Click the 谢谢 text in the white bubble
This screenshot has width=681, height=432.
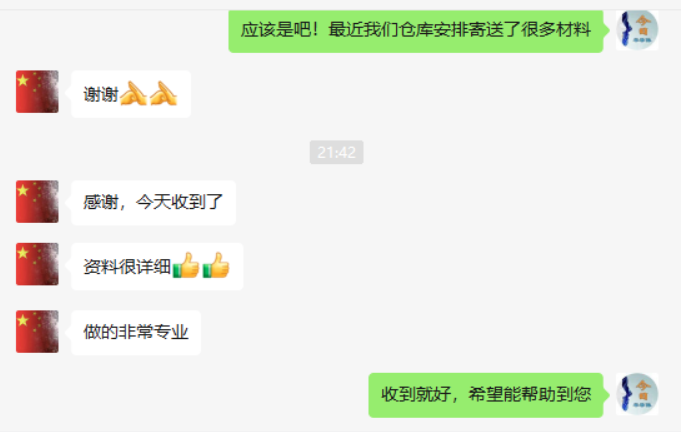[x=101, y=94]
